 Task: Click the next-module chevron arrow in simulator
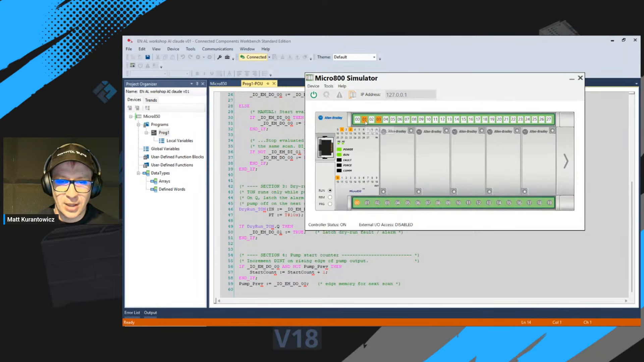[x=566, y=161]
